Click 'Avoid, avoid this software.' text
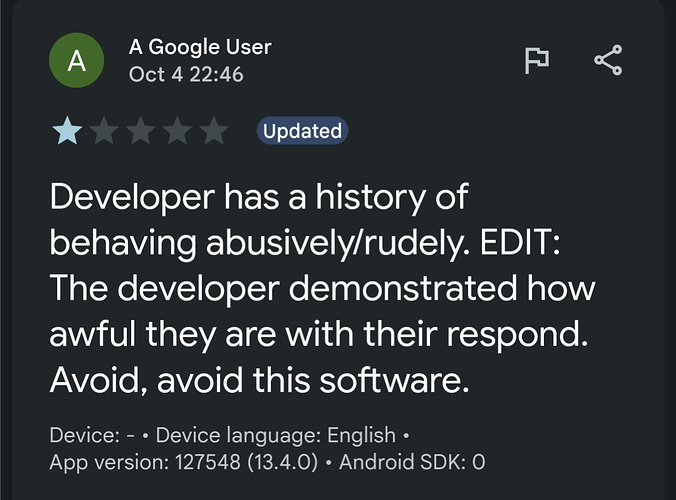This screenshot has height=500, width=676. tap(259, 381)
